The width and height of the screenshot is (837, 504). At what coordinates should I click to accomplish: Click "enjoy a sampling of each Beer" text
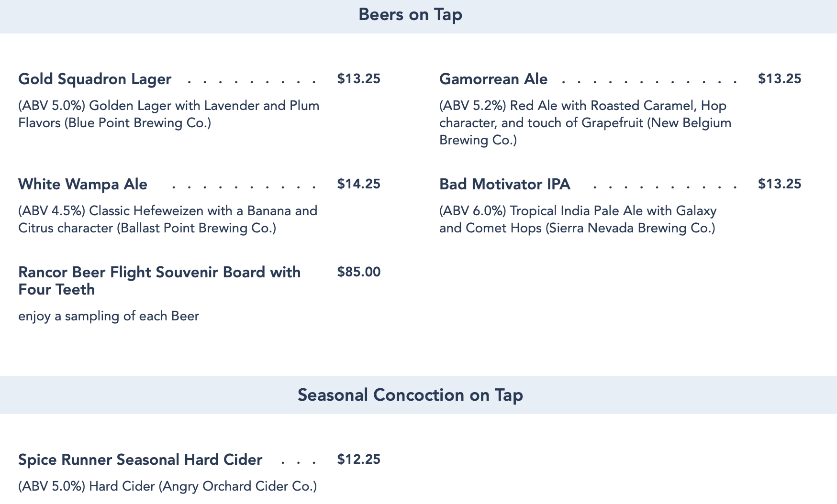[x=109, y=316]
